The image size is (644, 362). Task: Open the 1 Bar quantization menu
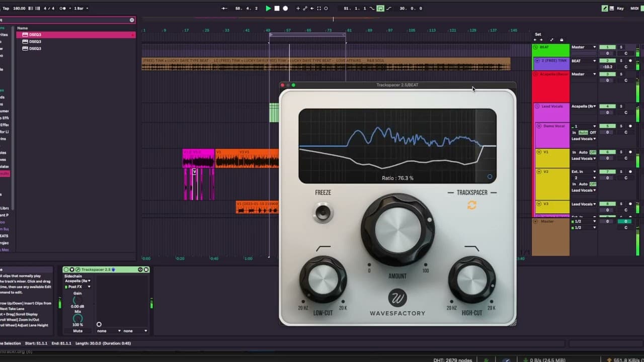[x=82, y=9]
